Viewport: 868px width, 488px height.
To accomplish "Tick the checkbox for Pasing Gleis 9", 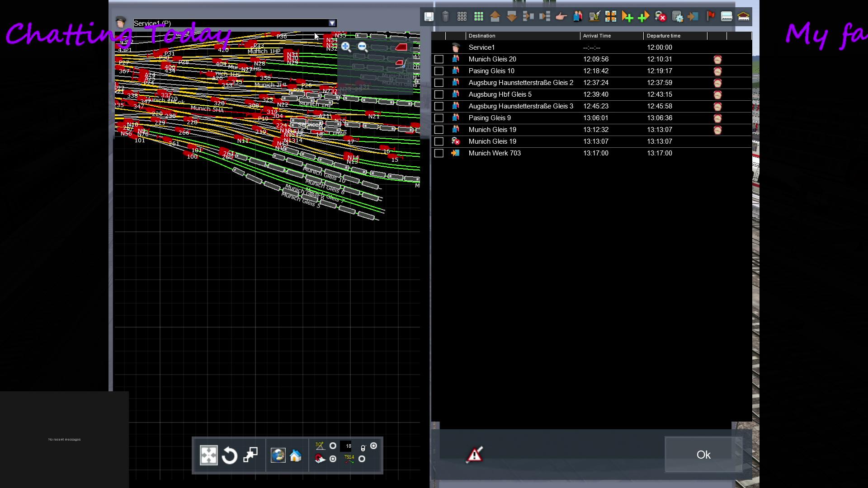I will [x=439, y=118].
